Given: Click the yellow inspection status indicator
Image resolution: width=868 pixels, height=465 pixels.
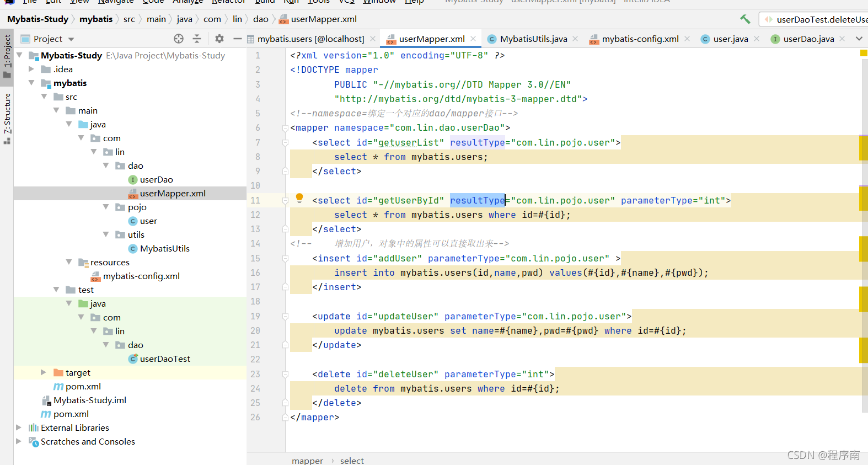Looking at the screenshot, I should [864, 53].
